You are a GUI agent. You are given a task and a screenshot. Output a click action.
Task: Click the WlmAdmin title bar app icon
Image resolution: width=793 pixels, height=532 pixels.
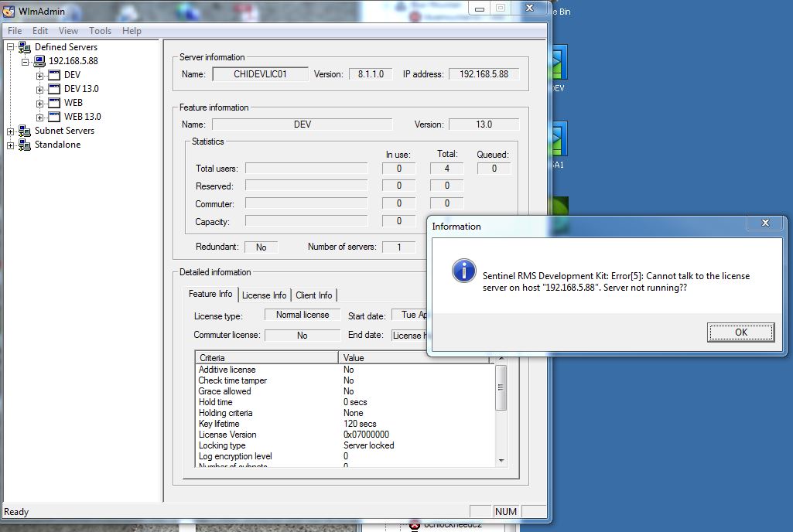tap(9, 11)
